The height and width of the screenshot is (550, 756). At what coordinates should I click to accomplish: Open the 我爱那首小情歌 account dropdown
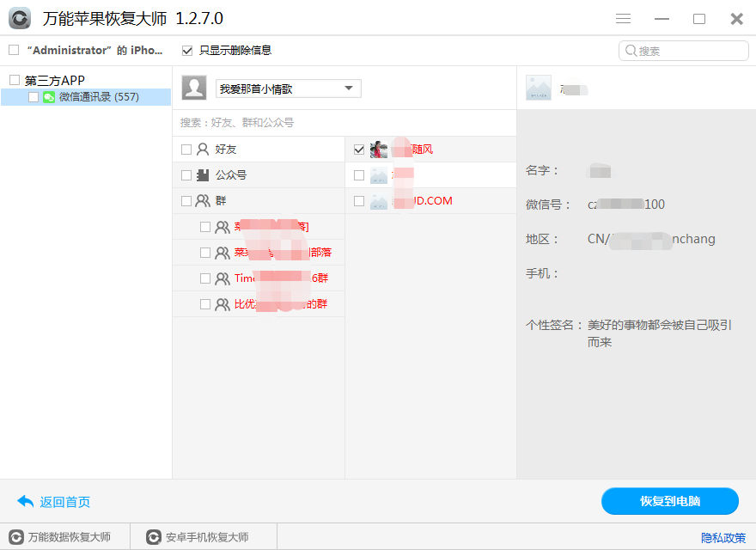(289, 89)
